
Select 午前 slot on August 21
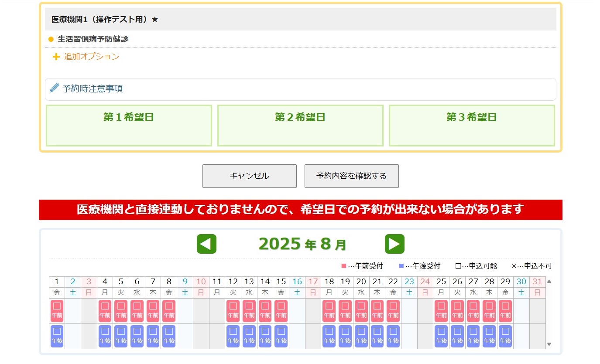377,311
